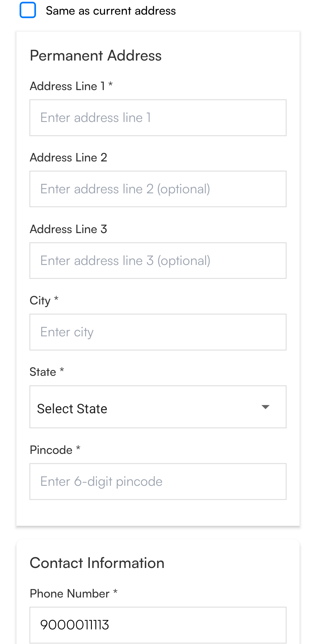
Task: Click the Phone Number field label
Action: click(70, 594)
